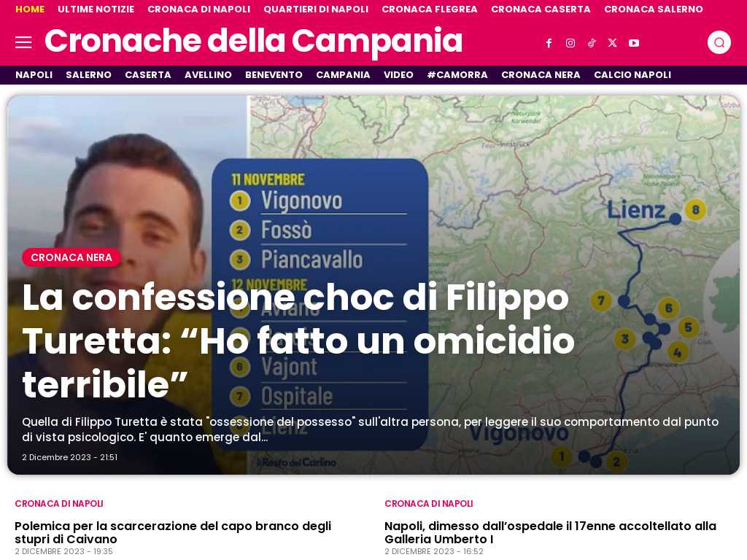Open the hamburger menu icon

click(x=23, y=42)
